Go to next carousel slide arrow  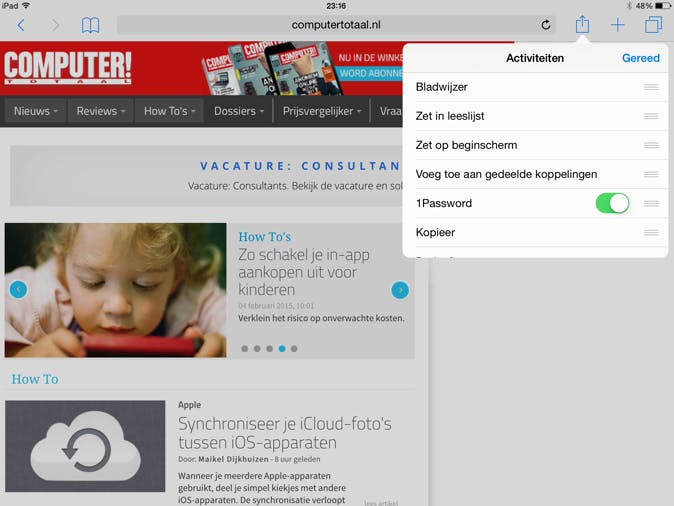point(400,290)
